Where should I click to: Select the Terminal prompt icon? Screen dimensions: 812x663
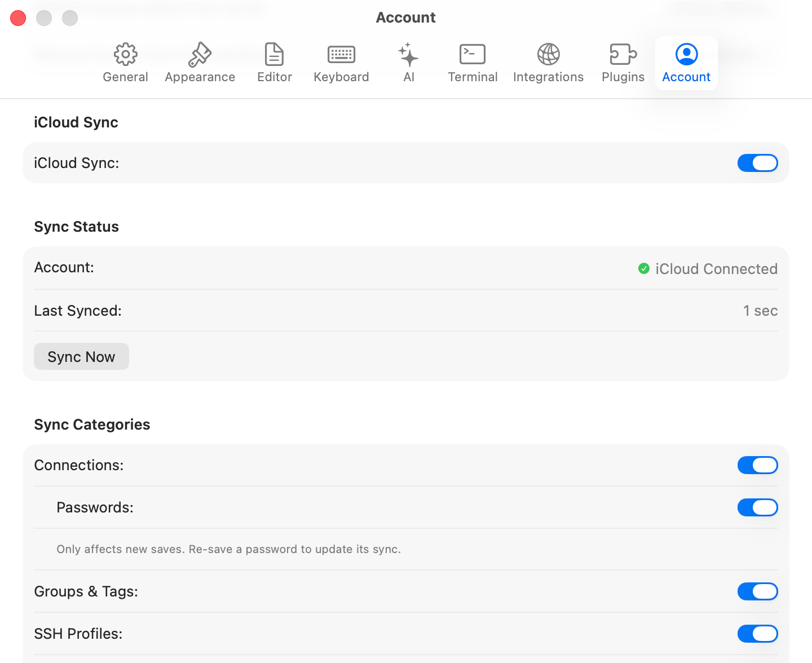pos(473,55)
